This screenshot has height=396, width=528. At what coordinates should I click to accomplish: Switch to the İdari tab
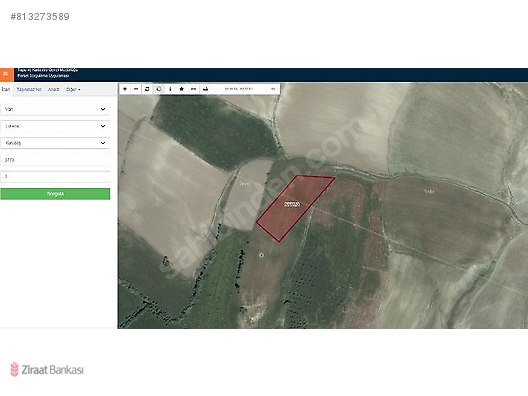click(x=6, y=90)
